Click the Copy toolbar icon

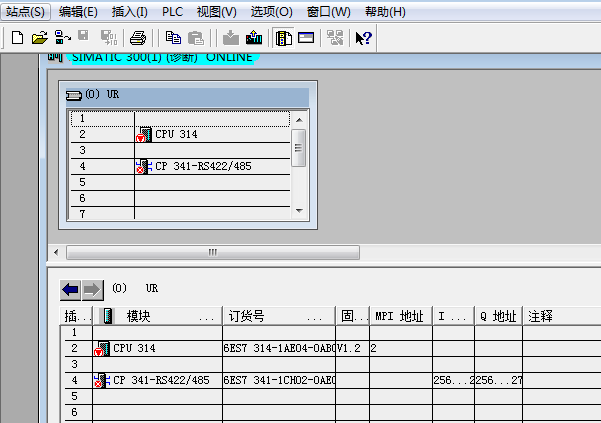pyautogui.click(x=173, y=38)
